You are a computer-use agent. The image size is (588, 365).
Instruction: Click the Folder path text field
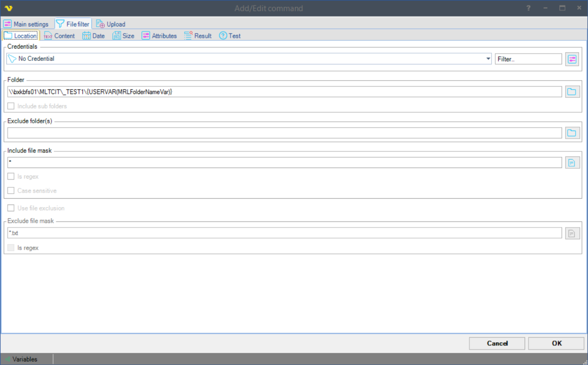pyautogui.click(x=284, y=92)
